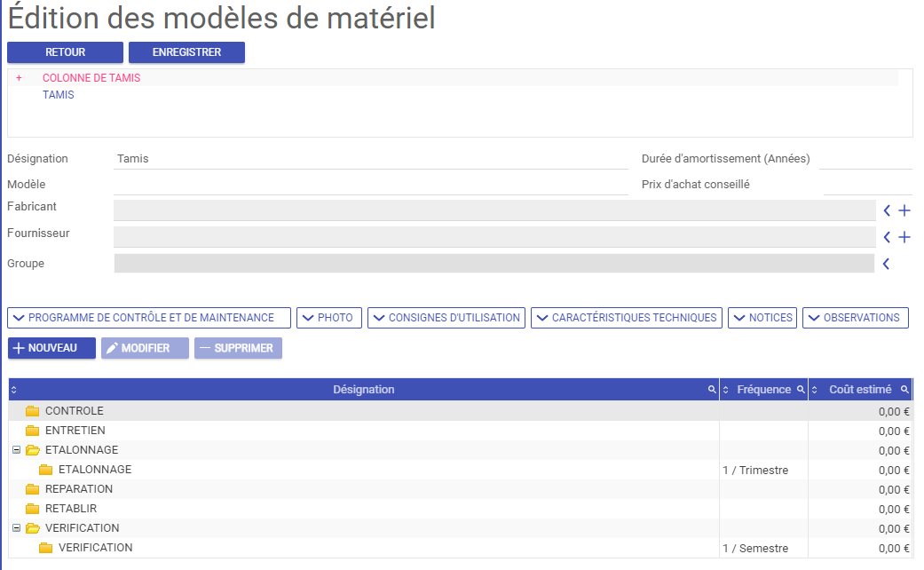Click the ENTRETIEN folder icon
The width and height of the screenshot is (924, 570).
(x=33, y=431)
